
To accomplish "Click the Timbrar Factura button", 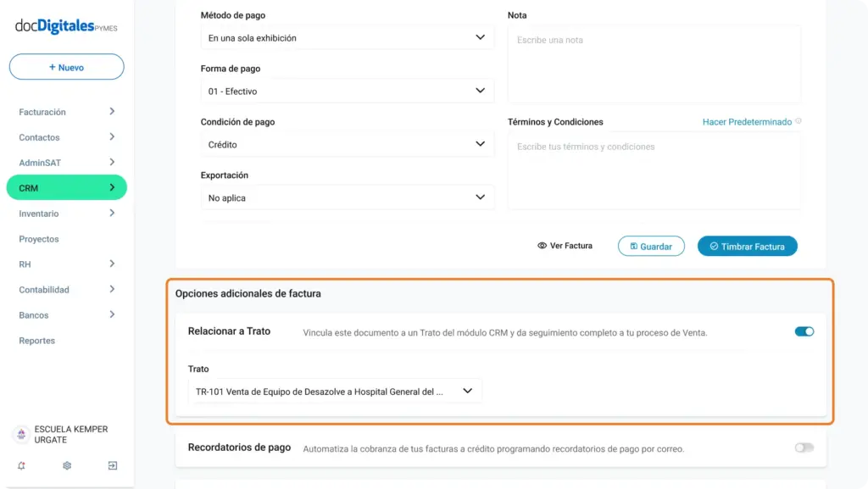I will [748, 246].
